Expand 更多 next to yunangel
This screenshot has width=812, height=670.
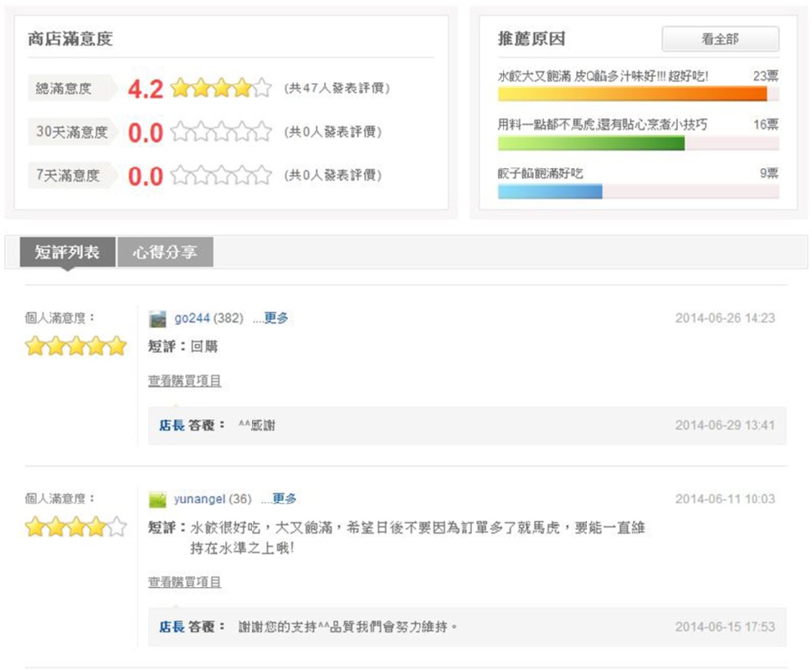(284, 499)
